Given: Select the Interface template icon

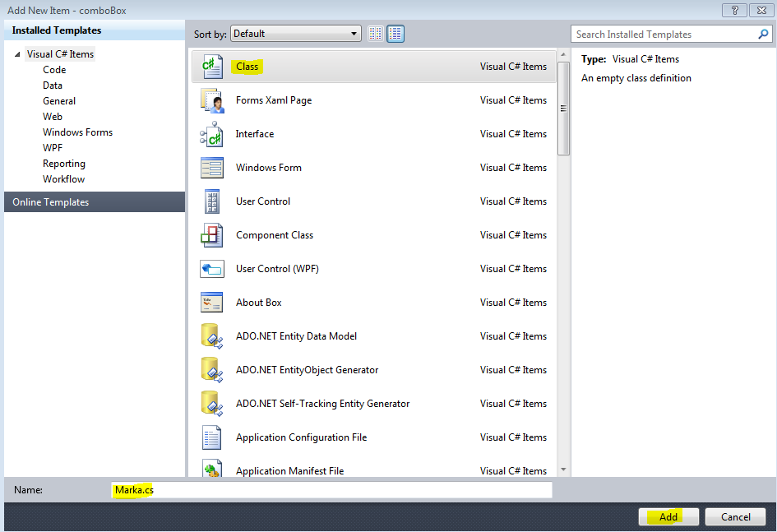Looking at the screenshot, I should pyautogui.click(x=211, y=134).
